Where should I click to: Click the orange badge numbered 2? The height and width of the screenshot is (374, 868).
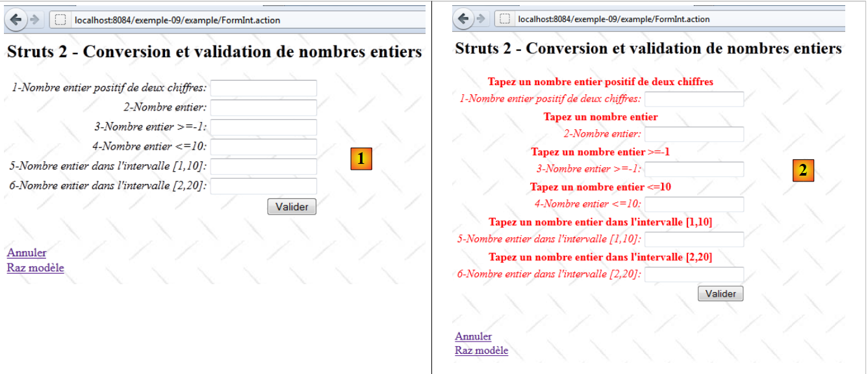[803, 170]
